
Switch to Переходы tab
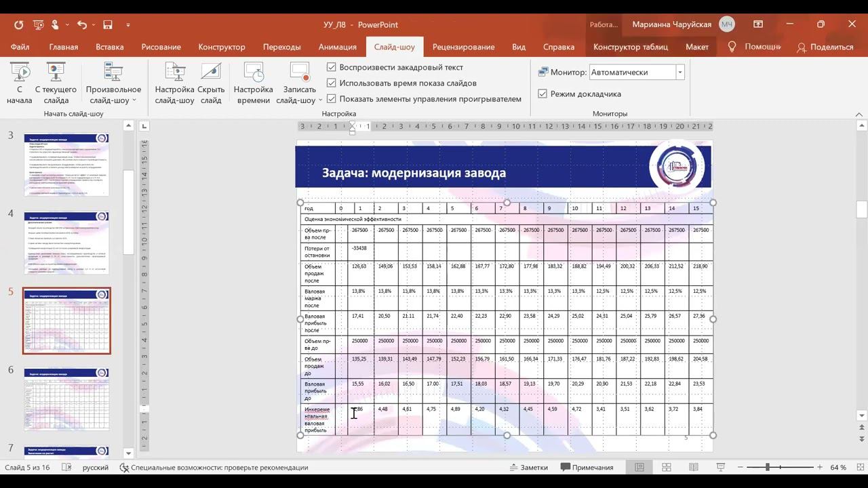(281, 47)
